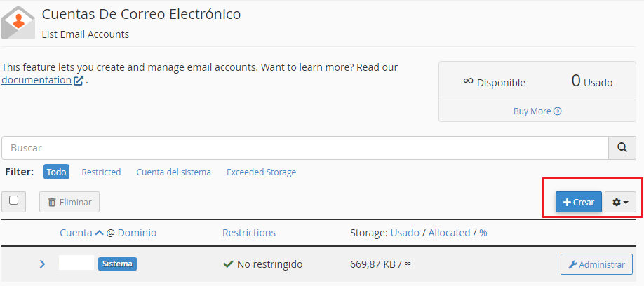Click the Eliminar trash button
The width and height of the screenshot is (644, 286).
tap(69, 202)
